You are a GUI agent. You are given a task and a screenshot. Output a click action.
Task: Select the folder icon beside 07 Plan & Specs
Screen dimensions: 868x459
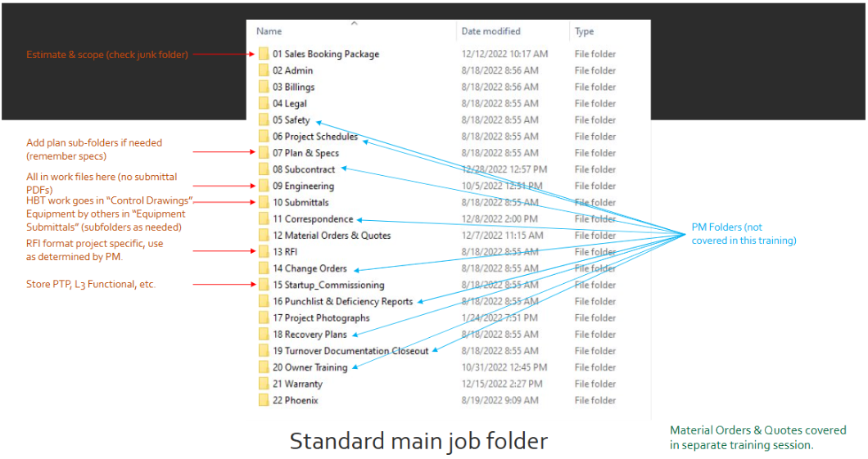(264, 153)
